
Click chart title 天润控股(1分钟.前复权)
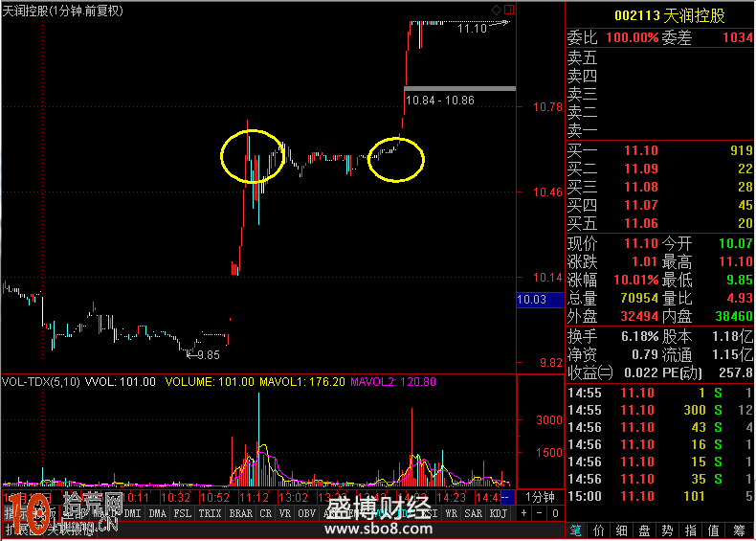coord(62,11)
